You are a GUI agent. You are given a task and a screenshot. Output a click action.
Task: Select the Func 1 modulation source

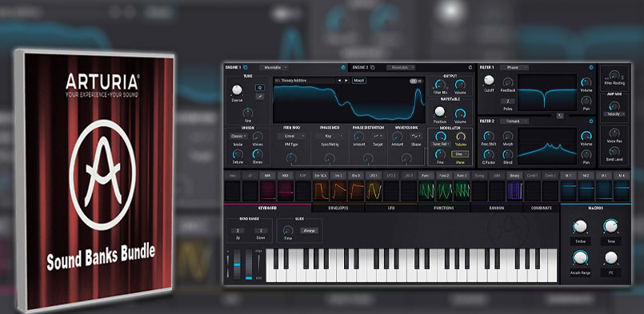426,175
